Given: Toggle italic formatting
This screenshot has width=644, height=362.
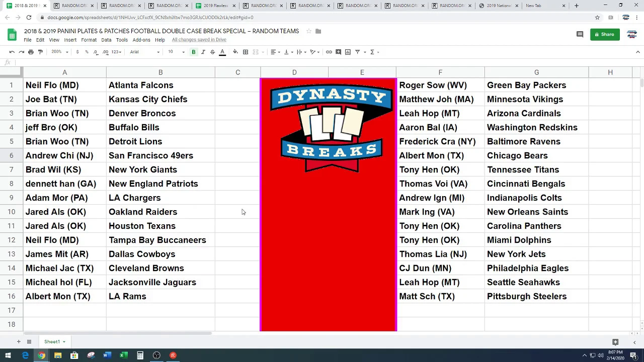Looking at the screenshot, I should [x=203, y=52].
